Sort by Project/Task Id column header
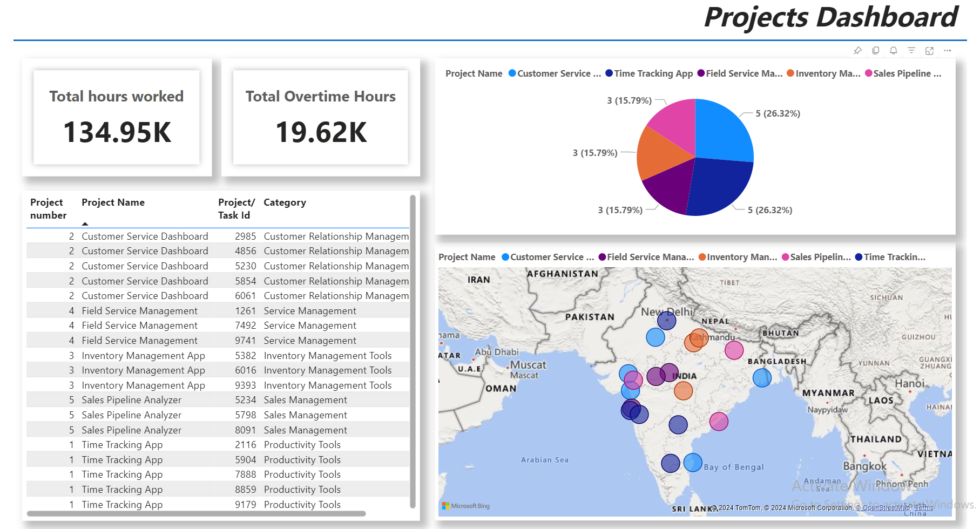The image size is (980, 529). [236, 209]
